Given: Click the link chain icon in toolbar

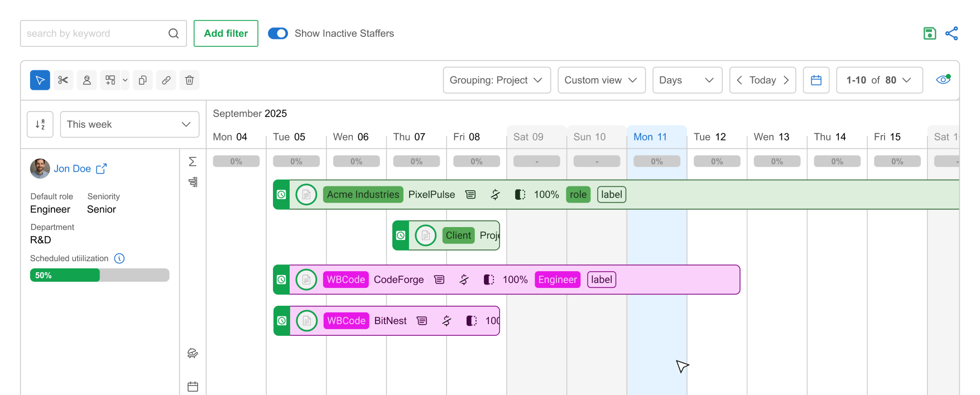Looking at the screenshot, I should coord(166,80).
